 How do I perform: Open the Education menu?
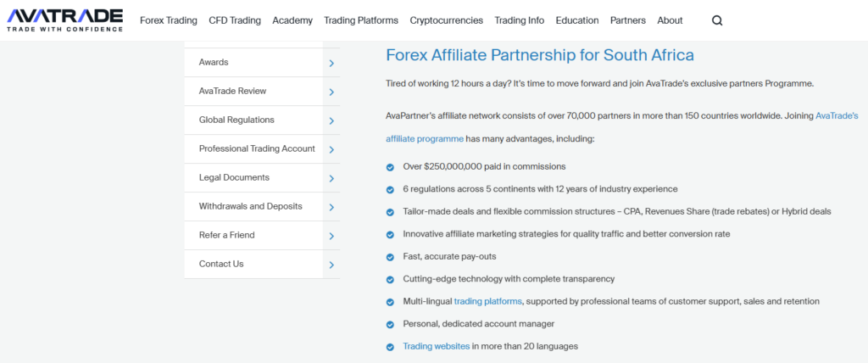(577, 20)
